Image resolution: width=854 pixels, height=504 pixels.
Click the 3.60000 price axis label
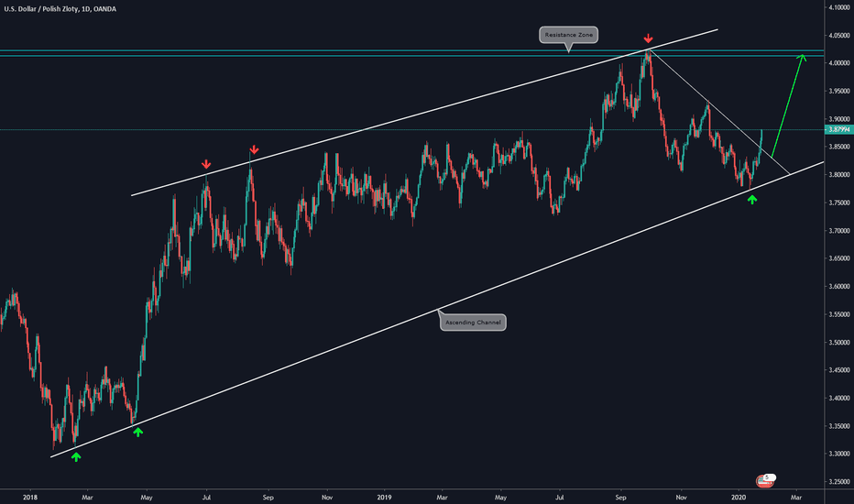(x=839, y=286)
